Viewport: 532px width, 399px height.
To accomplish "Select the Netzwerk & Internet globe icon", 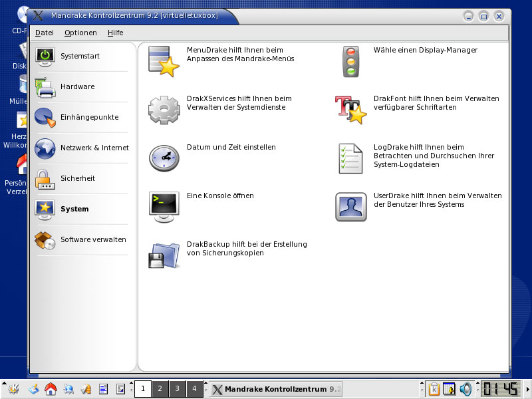I will [45, 148].
